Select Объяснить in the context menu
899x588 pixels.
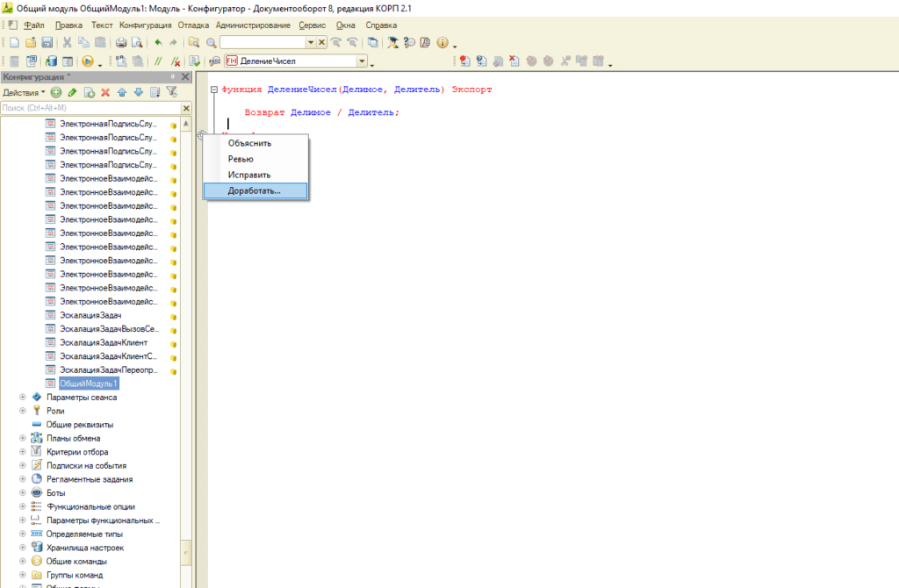pos(249,143)
